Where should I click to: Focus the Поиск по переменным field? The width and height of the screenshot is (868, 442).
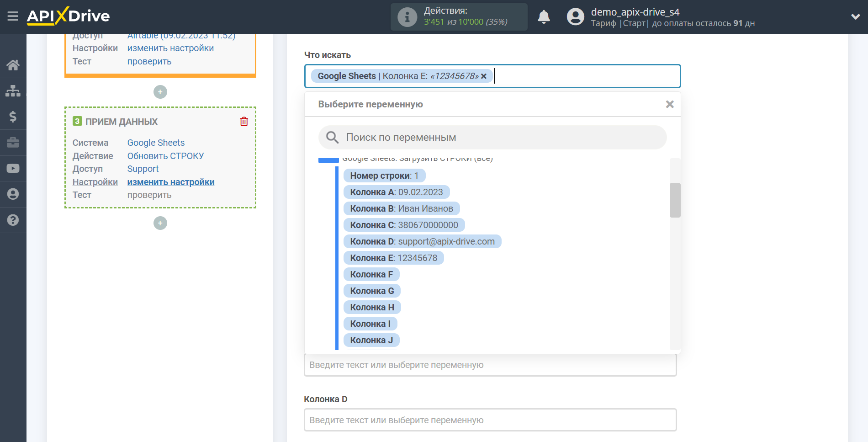click(492, 137)
